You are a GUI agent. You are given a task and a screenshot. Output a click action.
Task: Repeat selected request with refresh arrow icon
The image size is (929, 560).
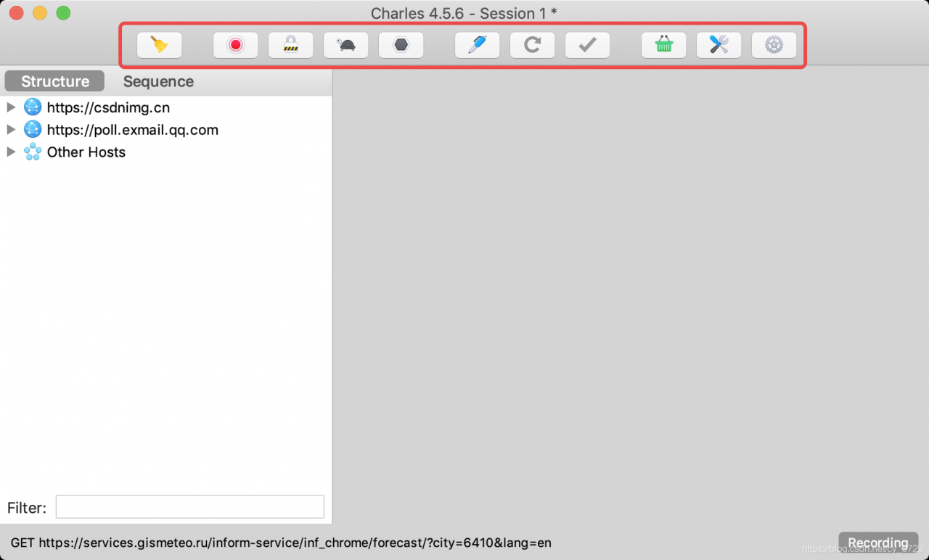532,45
